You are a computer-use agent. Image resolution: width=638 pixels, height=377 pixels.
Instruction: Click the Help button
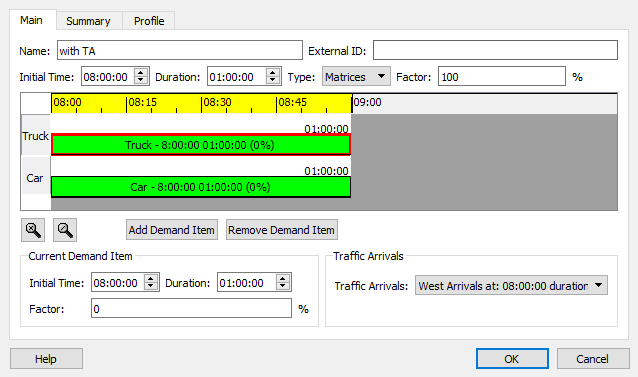click(x=46, y=359)
